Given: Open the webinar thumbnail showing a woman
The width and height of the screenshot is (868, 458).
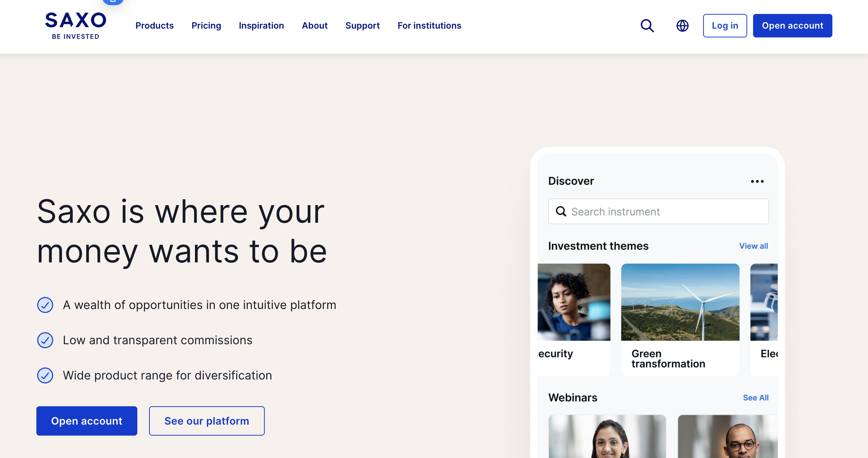Looking at the screenshot, I should (607, 436).
